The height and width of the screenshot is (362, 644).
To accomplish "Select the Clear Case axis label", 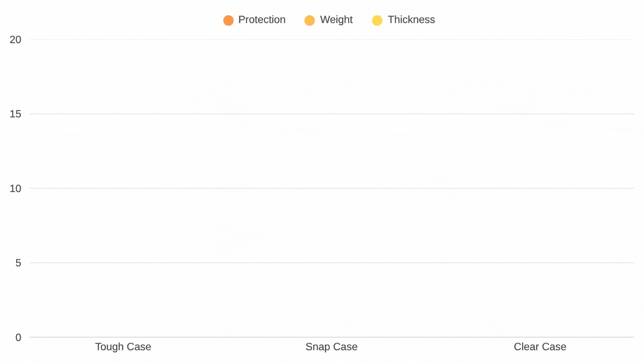I will pyautogui.click(x=540, y=347).
